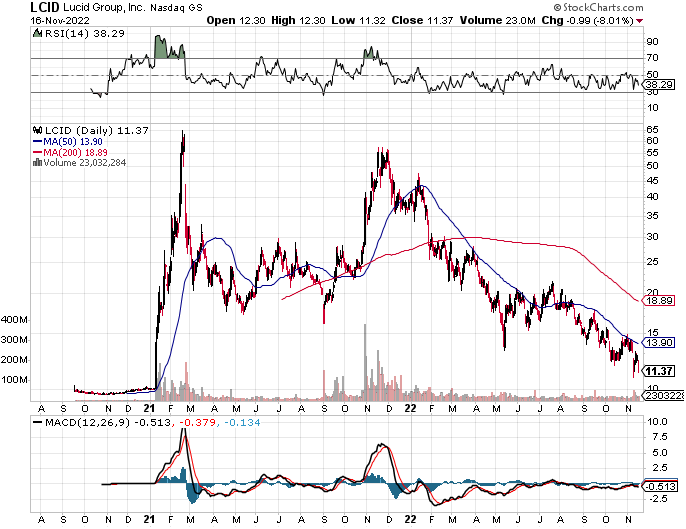Click the RSI 38.29 axis value tag
The width and height of the screenshot is (686, 529).
click(x=658, y=84)
